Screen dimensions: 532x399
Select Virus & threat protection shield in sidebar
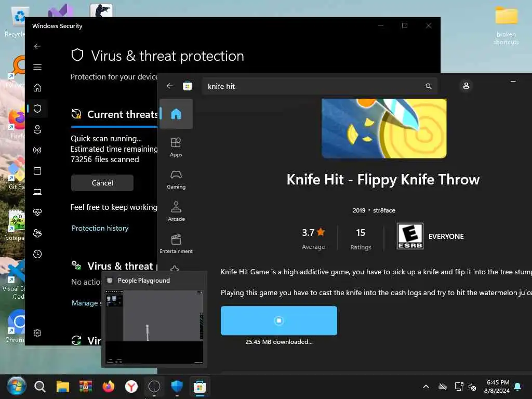(37, 109)
